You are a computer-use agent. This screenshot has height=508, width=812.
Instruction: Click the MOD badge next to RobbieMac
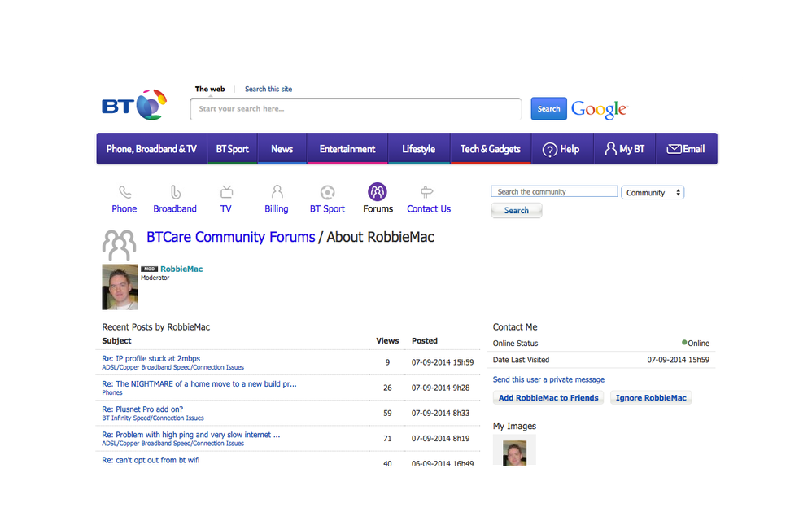tap(149, 269)
